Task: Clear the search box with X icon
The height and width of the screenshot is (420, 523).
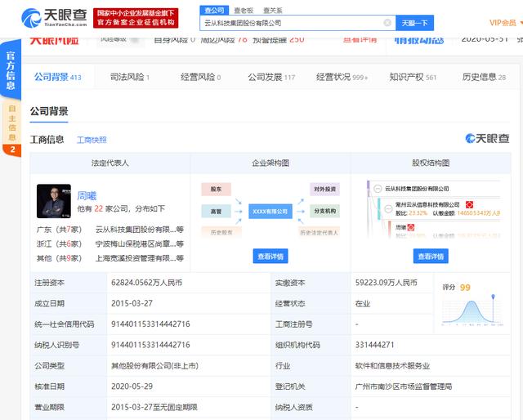Action: click(x=387, y=23)
